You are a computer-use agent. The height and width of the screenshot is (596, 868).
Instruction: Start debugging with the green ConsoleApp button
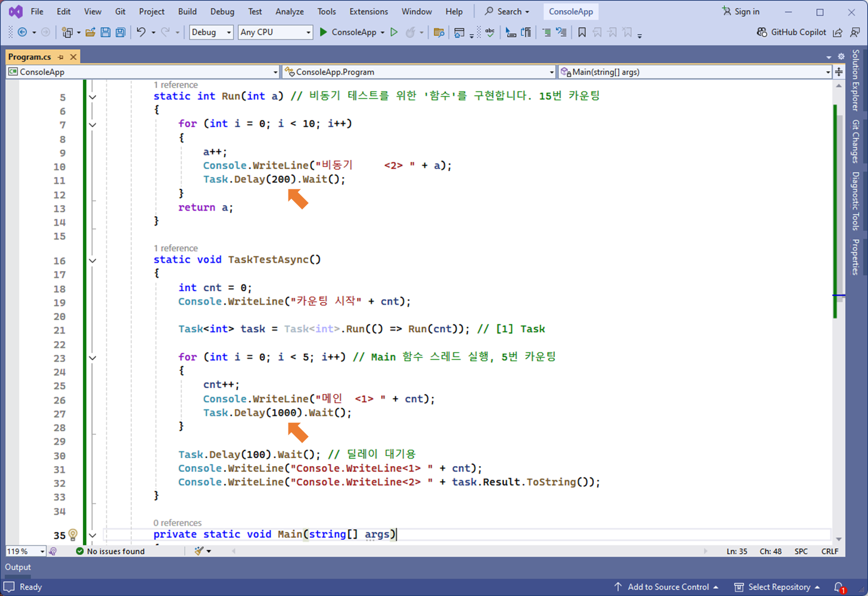[348, 33]
